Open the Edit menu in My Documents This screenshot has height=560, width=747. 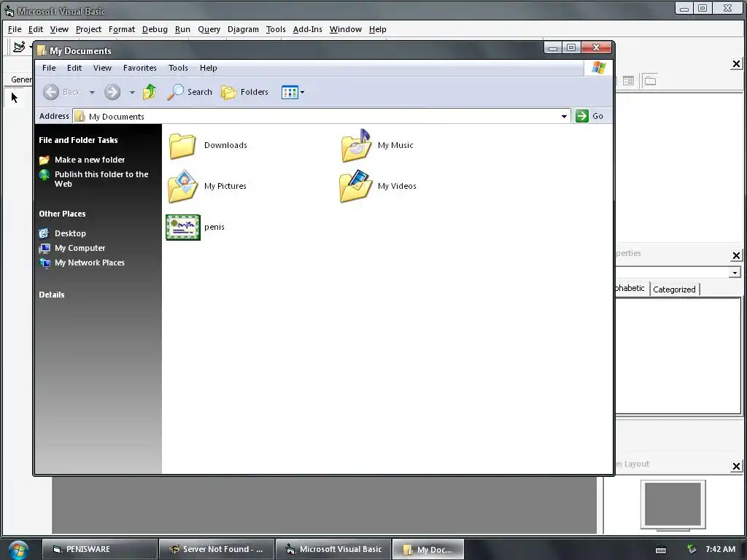tap(74, 68)
